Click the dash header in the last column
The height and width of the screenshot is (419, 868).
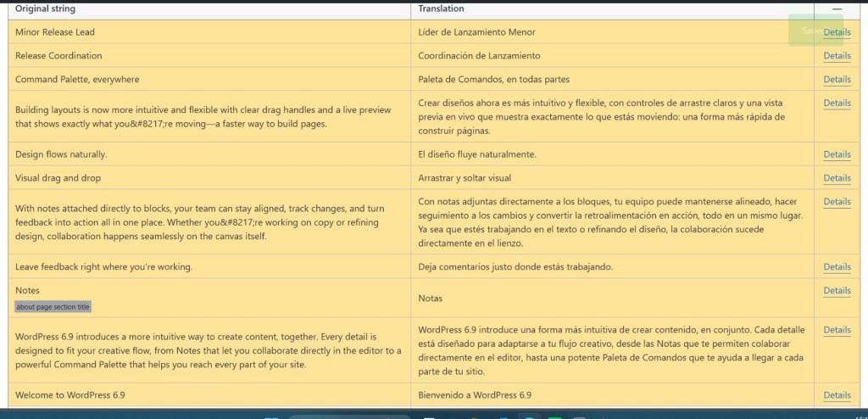pos(837,8)
